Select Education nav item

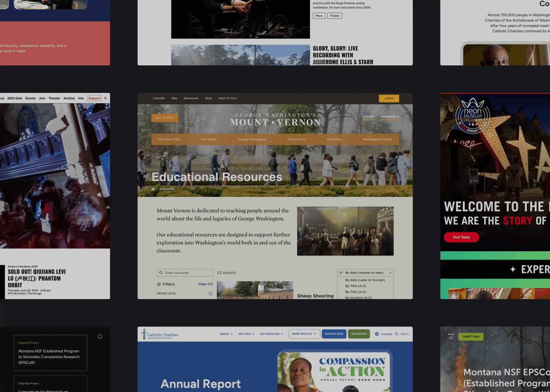coord(334,139)
